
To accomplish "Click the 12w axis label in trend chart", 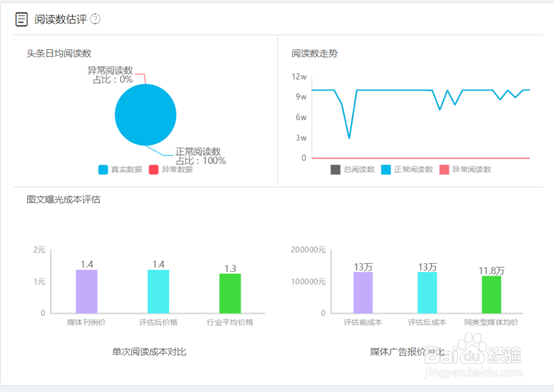I will (x=299, y=77).
